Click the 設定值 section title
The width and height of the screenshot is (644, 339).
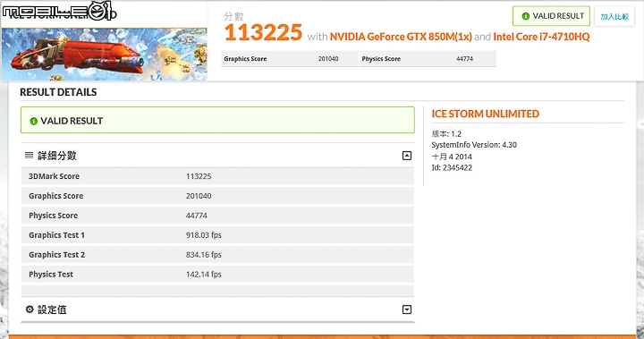click(52, 309)
